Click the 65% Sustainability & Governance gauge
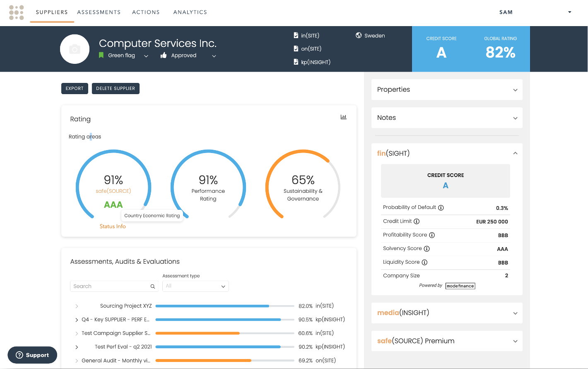588x369 pixels. tap(303, 184)
